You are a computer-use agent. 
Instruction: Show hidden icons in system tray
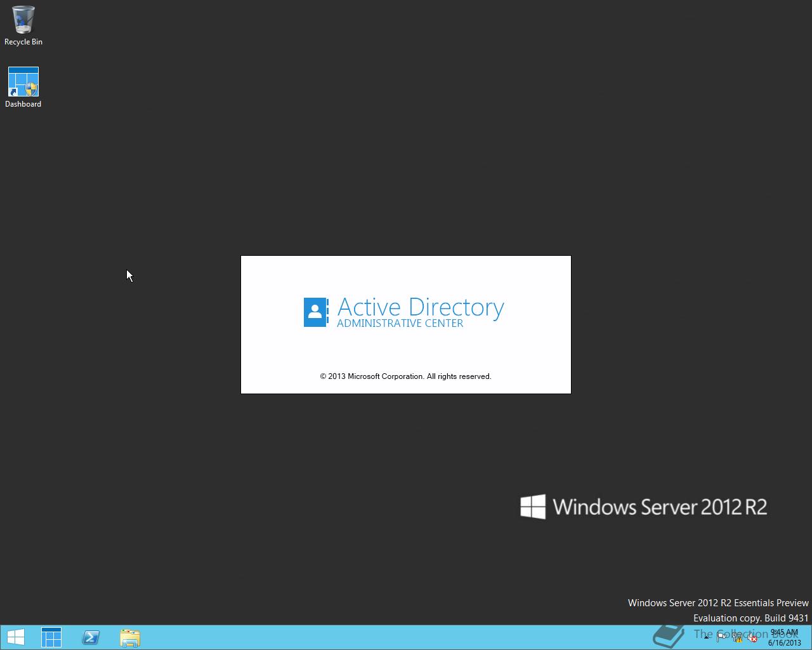coord(706,638)
